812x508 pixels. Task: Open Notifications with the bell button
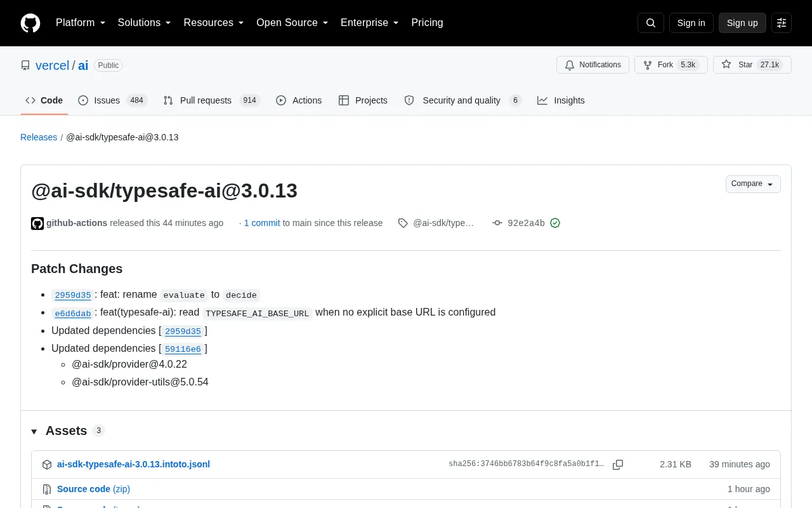[x=593, y=65]
